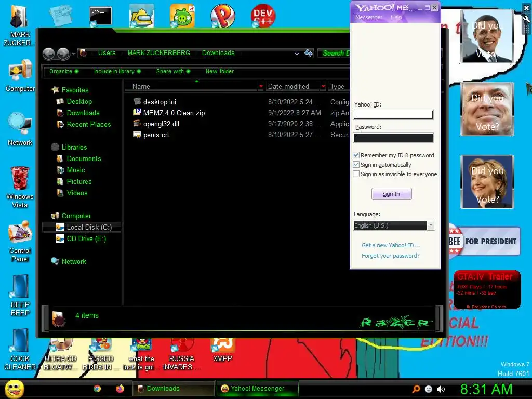The height and width of the screenshot is (399, 532).
Task: Click the Obama Did you Vote gadget
Action: pyautogui.click(x=487, y=36)
